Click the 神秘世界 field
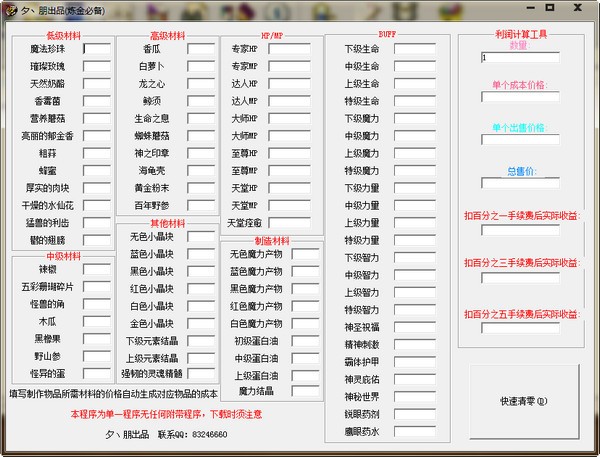 tap(415, 397)
